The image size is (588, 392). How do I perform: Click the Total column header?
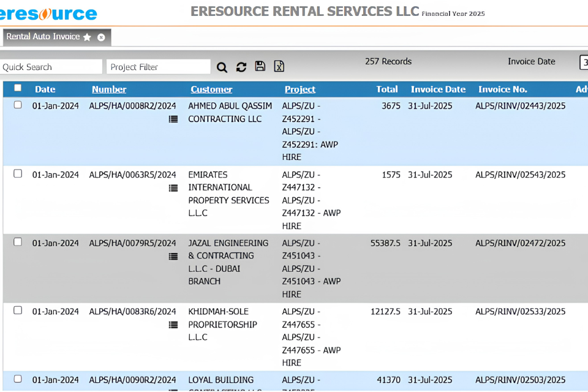click(x=387, y=89)
